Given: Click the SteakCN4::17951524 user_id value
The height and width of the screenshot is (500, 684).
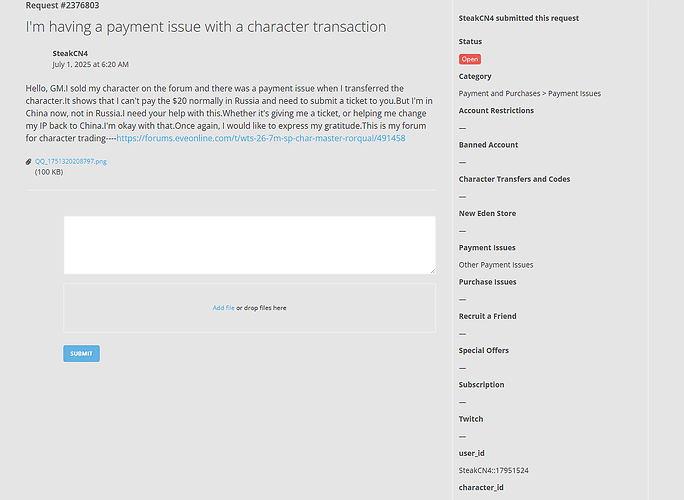Looking at the screenshot, I should click(493, 470).
